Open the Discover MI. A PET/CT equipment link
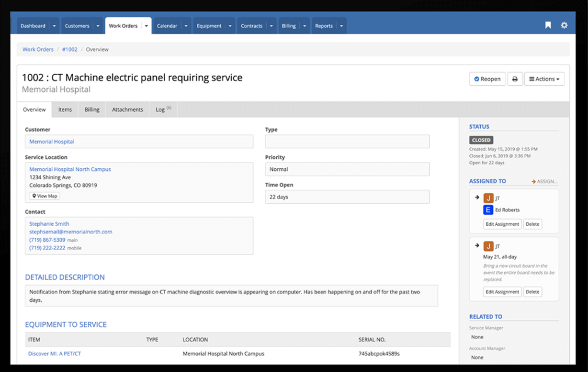 pyautogui.click(x=54, y=353)
